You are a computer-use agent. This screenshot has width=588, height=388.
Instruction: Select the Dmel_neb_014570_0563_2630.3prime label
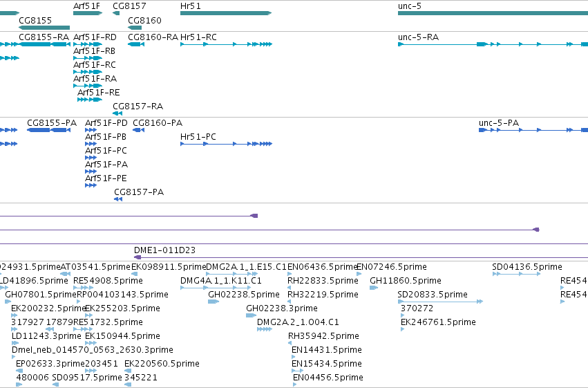(x=93, y=350)
